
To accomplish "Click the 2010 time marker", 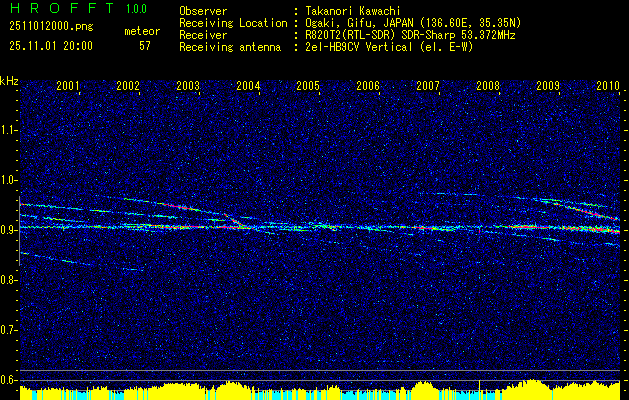I will coord(608,85).
